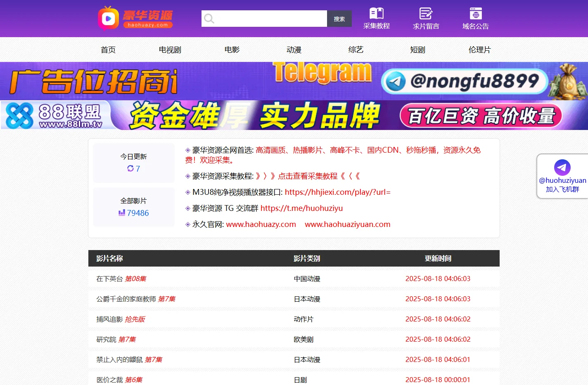Open the 短剧 category
The height and width of the screenshot is (385, 588).
(417, 50)
